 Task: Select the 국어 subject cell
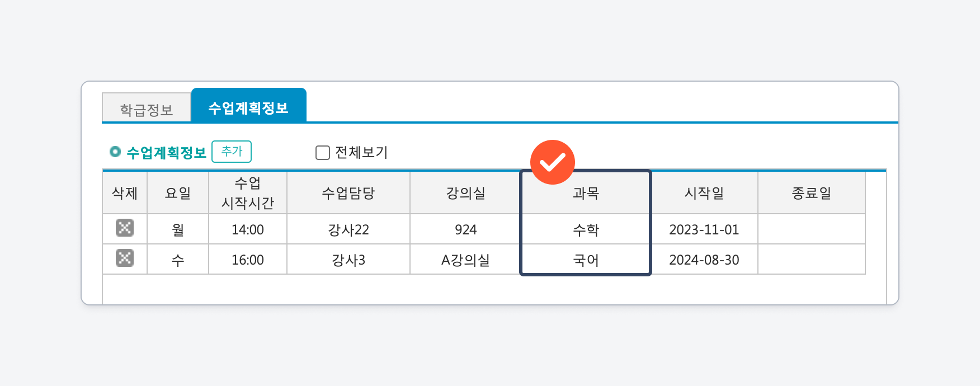coord(586,260)
